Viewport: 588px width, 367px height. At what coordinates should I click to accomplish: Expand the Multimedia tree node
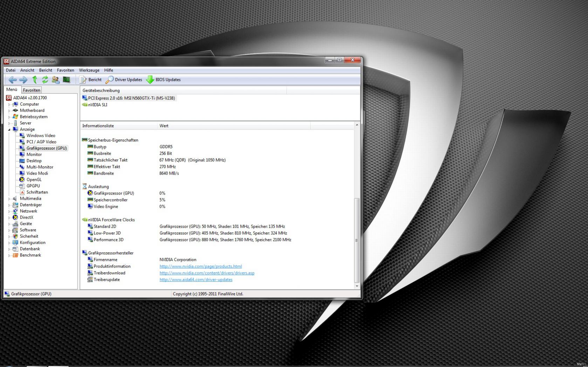(x=9, y=199)
